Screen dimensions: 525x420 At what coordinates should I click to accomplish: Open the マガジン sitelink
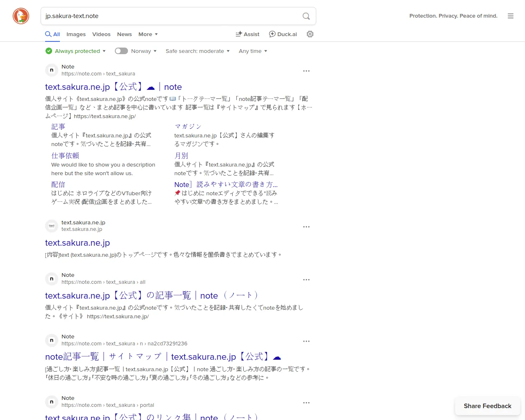click(188, 126)
